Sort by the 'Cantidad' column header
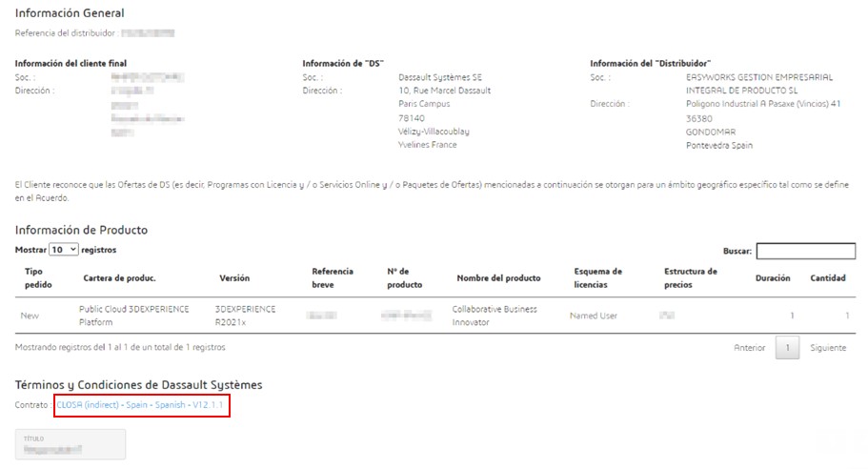Screen dimensions: 868x469 (828, 278)
